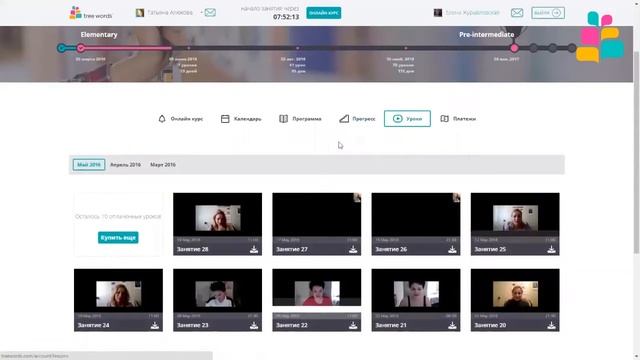Download Занятие 20 recording
The image size is (640, 360).
pyautogui.click(x=551, y=325)
